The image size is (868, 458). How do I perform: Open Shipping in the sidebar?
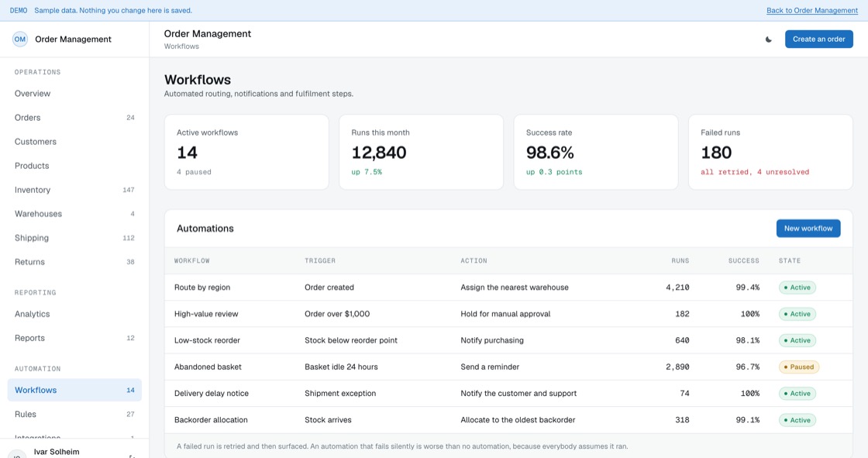[x=74, y=238]
